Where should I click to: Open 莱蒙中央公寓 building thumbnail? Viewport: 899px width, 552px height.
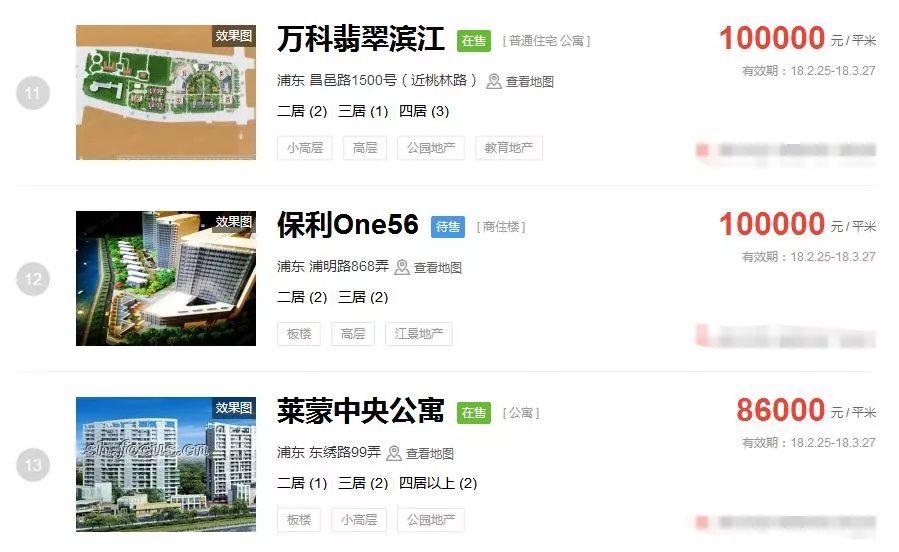click(x=166, y=464)
